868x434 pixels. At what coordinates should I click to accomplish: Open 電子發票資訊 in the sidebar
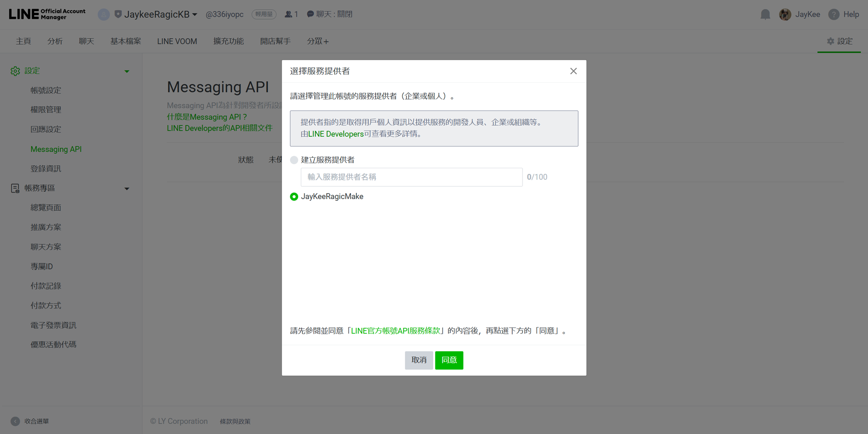click(x=53, y=325)
